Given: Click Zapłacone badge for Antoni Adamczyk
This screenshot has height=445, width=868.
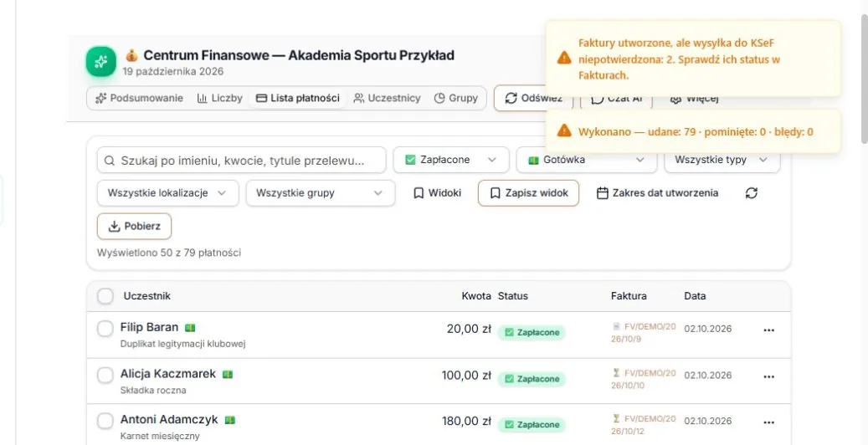Looking at the screenshot, I should click(x=532, y=425).
